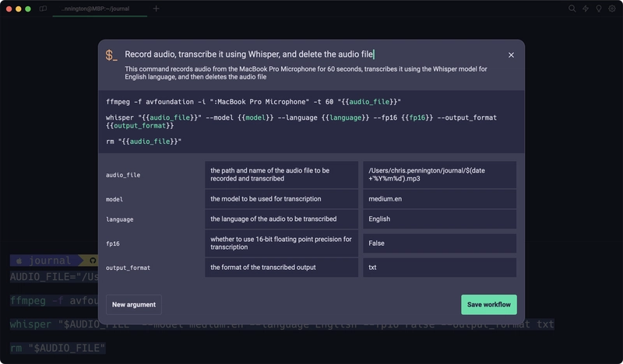Click the workflow terminal prompt icon
This screenshot has height=364, width=623.
(x=112, y=55)
